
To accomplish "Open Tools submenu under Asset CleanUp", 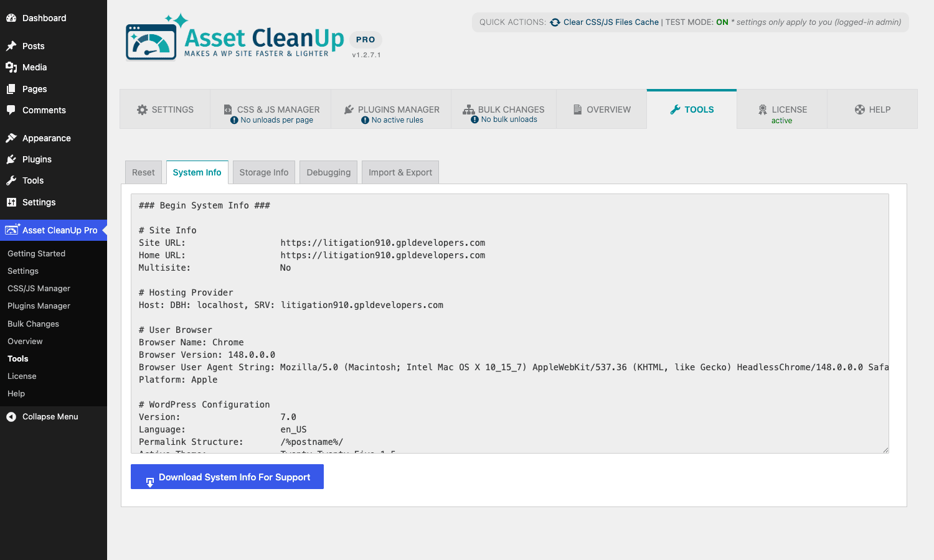I will pyautogui.click(x=18, y=358).
